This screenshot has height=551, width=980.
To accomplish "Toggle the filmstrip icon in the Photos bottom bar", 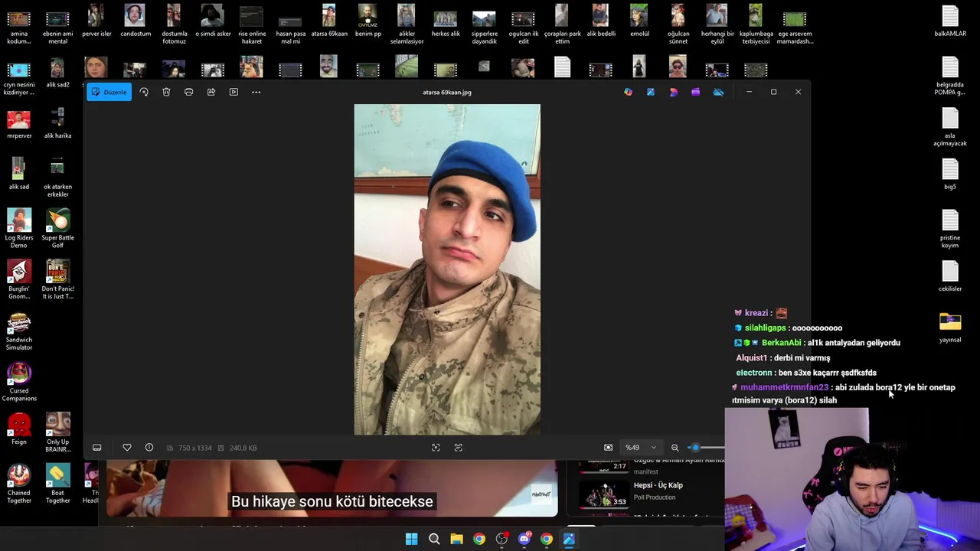I will [x=97, y=448].
